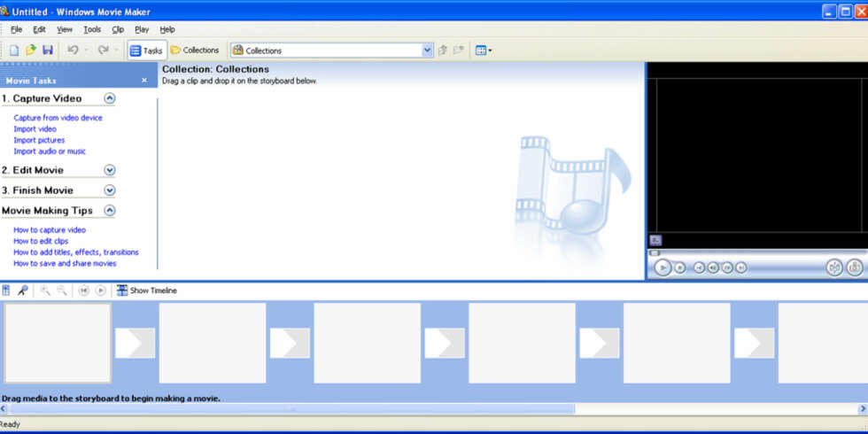
Task: Open How to add titles, effects, transitions
Action: point(76,252)
